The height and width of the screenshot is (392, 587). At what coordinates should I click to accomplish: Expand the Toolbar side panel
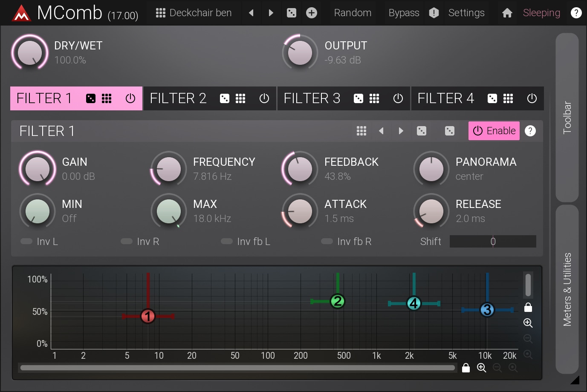click(567, 118)
